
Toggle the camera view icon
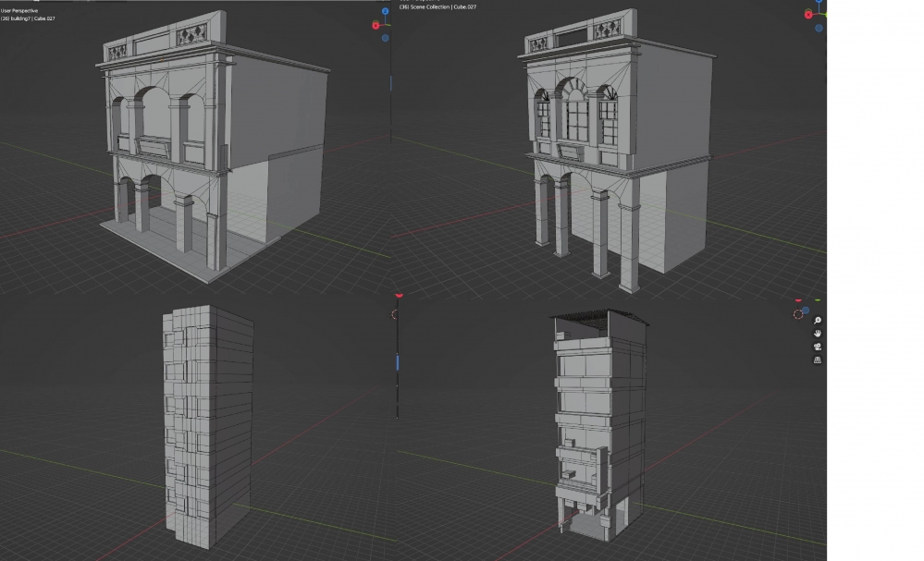818,347
